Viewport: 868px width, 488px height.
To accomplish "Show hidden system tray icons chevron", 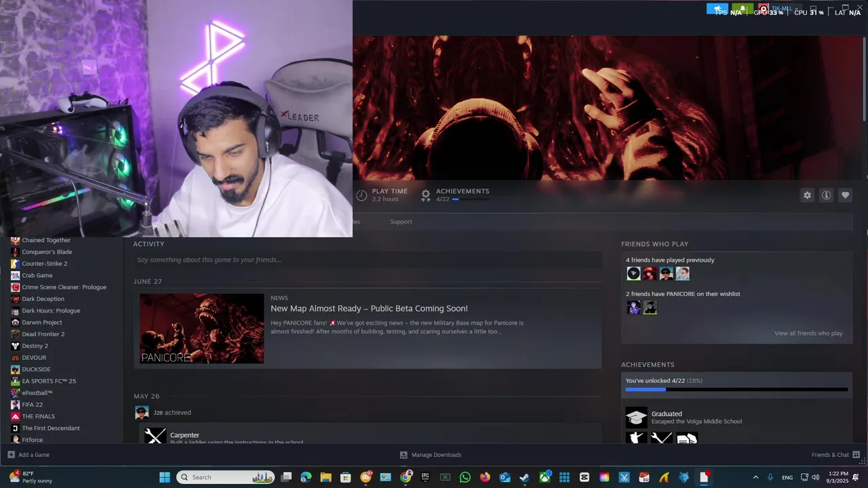I will 755,477.
